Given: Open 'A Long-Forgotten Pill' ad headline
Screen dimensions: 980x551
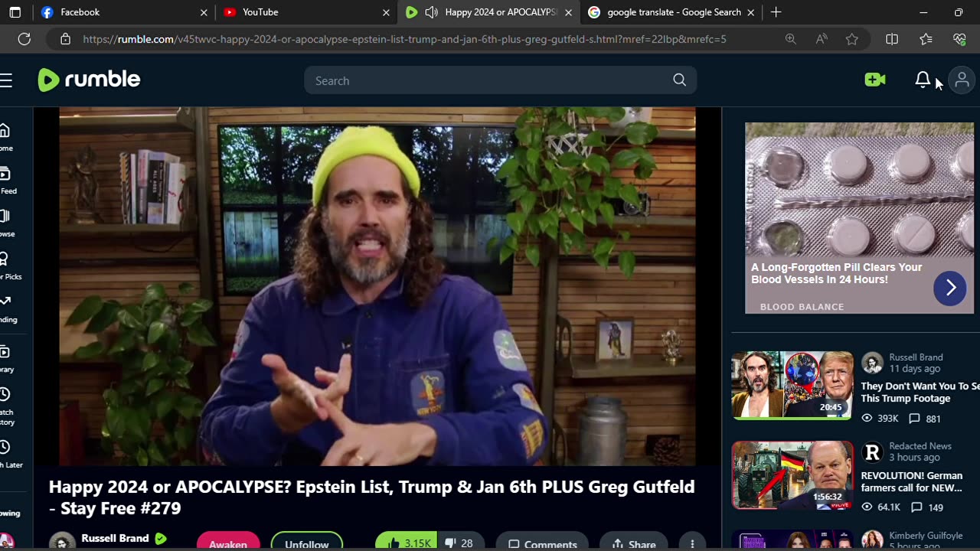Looking at the screenshot, I should 836,273.
